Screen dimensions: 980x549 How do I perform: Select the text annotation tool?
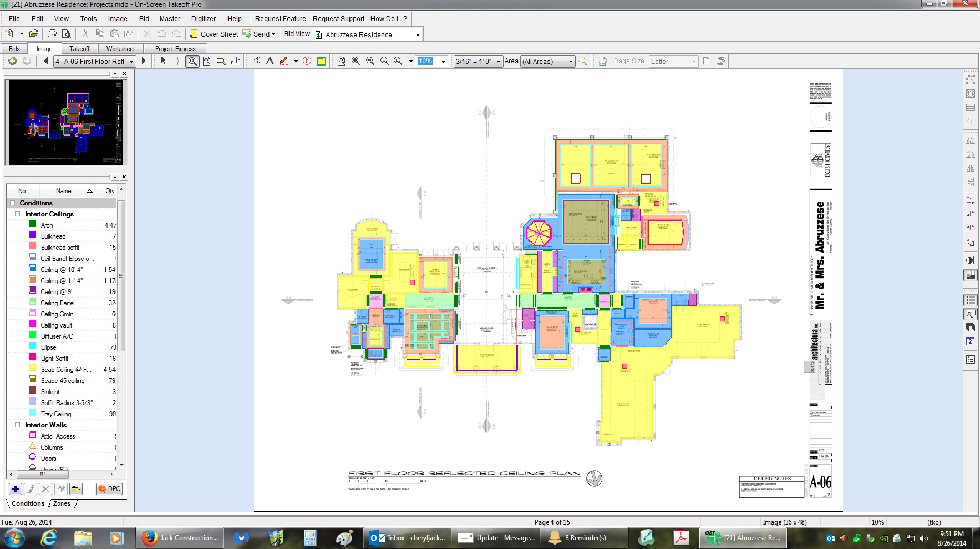[x=270, y=61]
